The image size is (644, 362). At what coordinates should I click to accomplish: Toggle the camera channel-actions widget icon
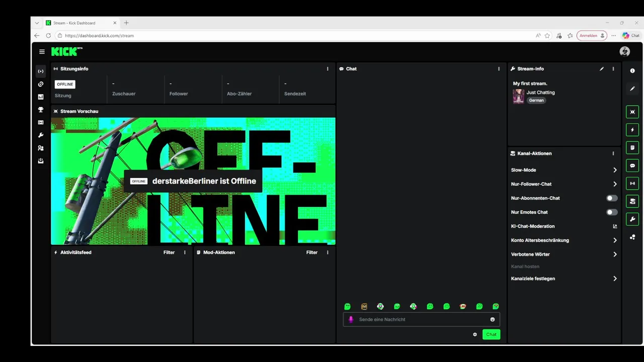[632, 201]
